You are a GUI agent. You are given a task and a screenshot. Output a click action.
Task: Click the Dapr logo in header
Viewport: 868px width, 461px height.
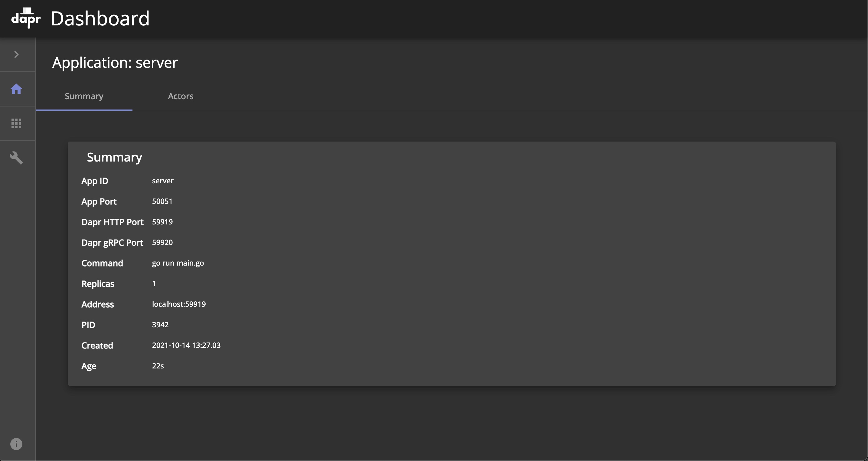pyautogui.click(x=26, y=18)
